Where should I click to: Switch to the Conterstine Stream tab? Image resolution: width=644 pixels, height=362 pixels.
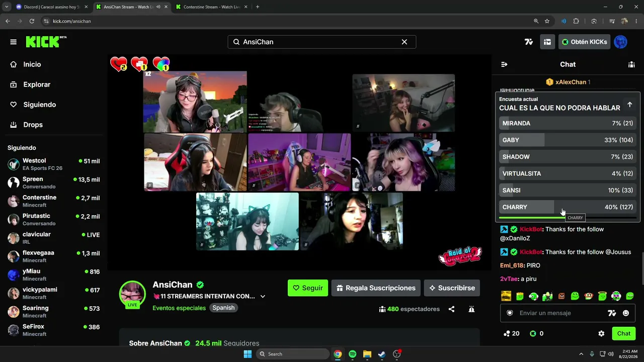pyautogui.click(x=211, y=7)
